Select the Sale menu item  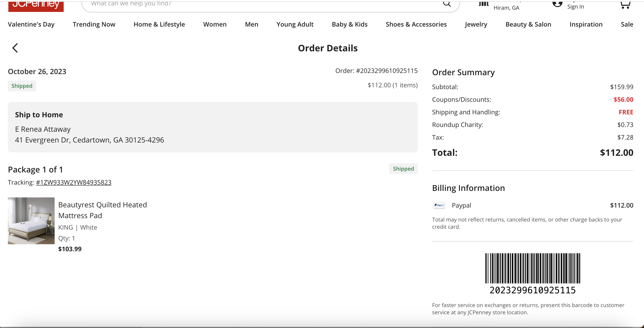tap(627, 24)
